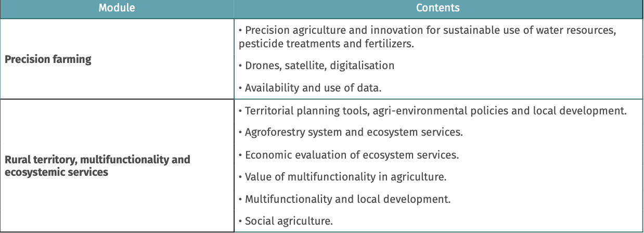
Task: Click the Module column header
Action: coord(117,8)
